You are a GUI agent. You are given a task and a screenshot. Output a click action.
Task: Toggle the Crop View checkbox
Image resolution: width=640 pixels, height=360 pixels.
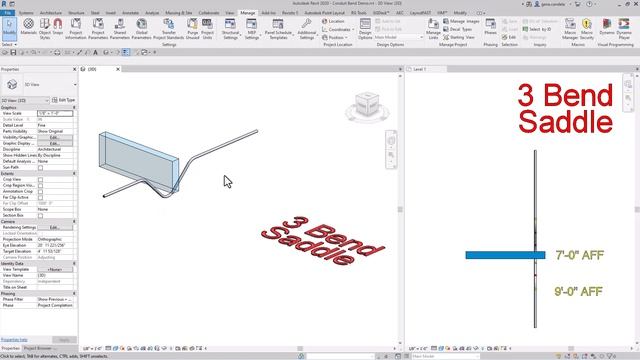[40, 180]
